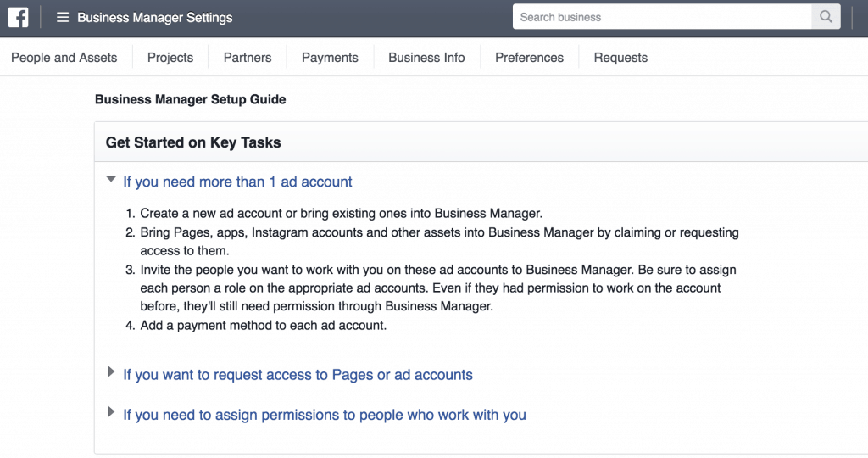This screenshot has height=458, width=868.
Task: Click step 'Add a payment method to each ad account'
Action: click(264, 325)
